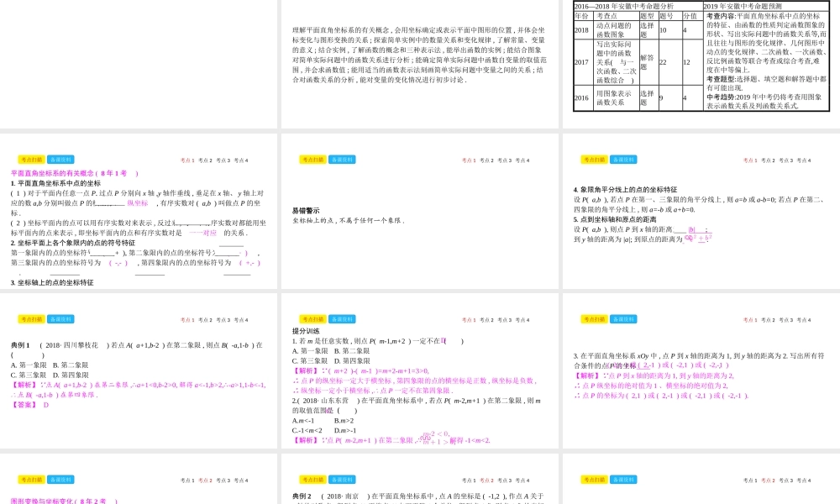The height and width of the screenshot is (504, 840).
Task: Open the 理解平面直角坐标系 paragraph slide thumbnail
Action: click(x=419, y=64)
